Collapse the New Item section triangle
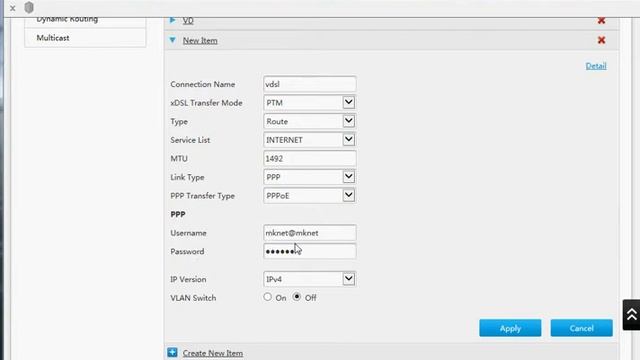The width and height of the screenshot is (640, 360). (173, 40)
